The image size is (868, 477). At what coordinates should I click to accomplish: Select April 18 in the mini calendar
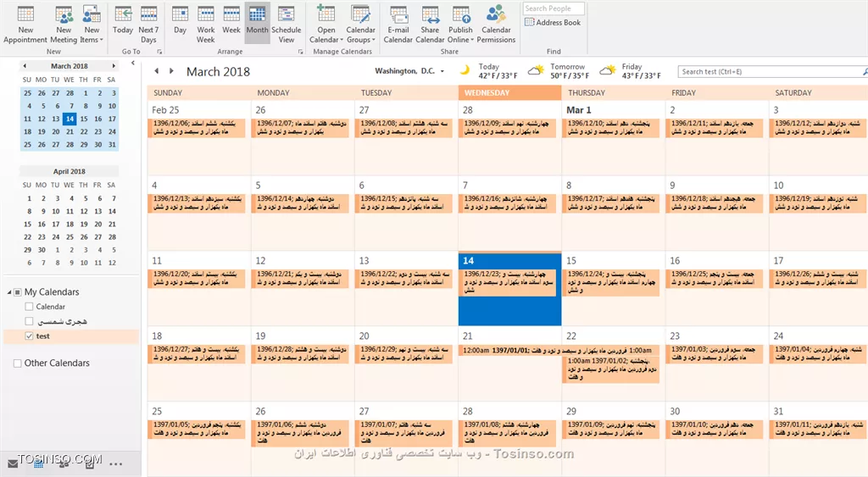(x=70, y=225)
